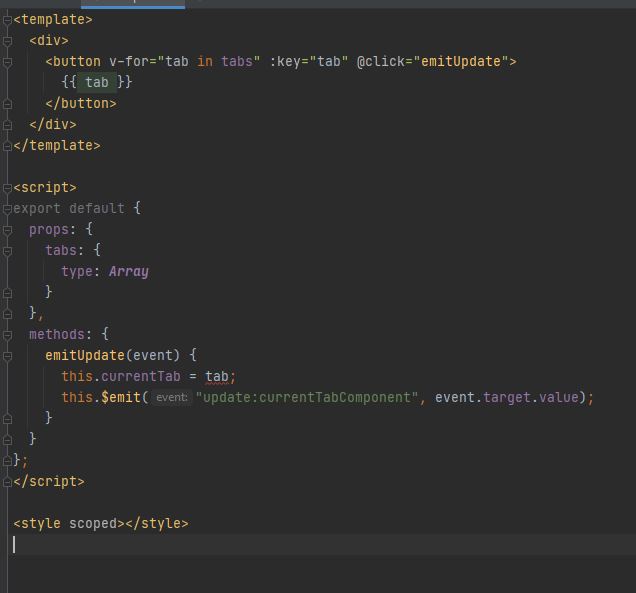Image resolution: width=636 pixels, height=593 pixels.
Task: Click the </template> closing tag text
Action: [x=57, y=146]
